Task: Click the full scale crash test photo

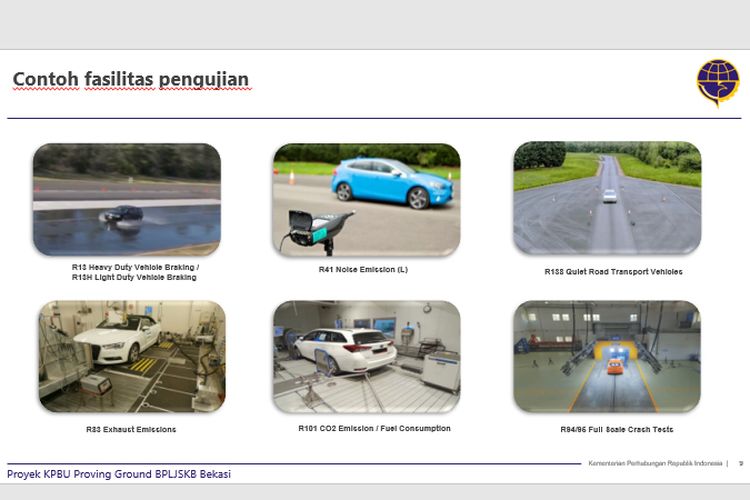Action: point(607,356)
